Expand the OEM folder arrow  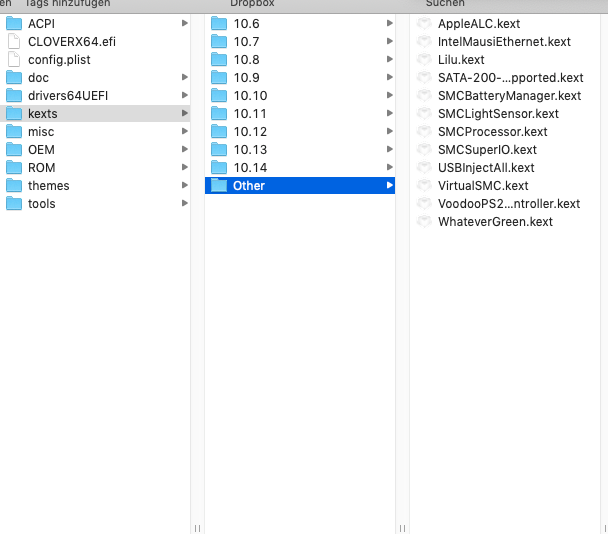pos(185,149)
